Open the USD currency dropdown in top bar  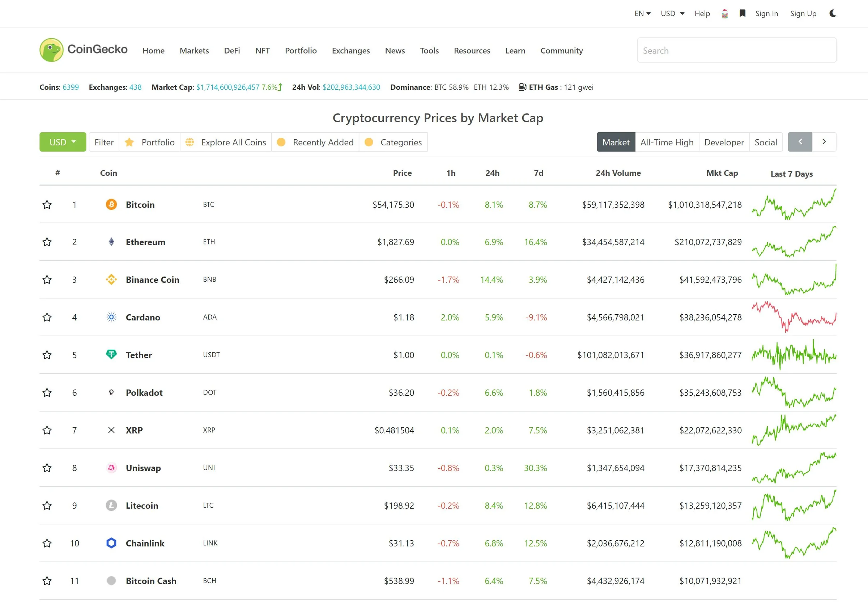(x=673, y=14)
